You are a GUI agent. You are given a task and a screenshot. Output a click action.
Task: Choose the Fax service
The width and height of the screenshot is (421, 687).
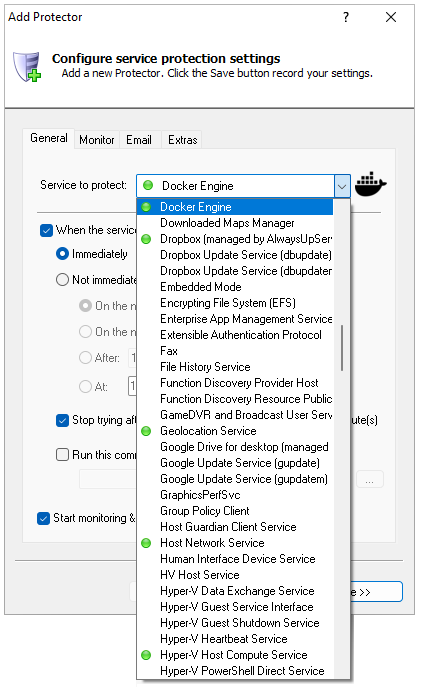tap(235, 351)
